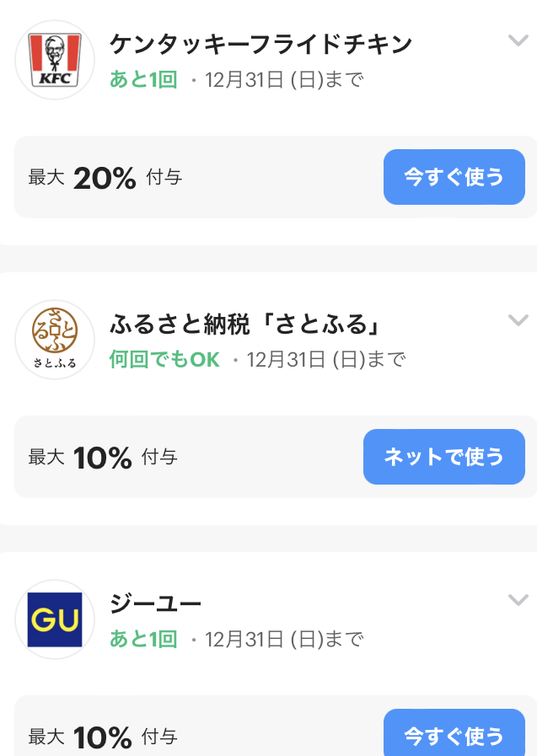Tap the ジーユー あと1回 label
The height and width of the screenshot is (756, 537).
pyautogui.click(x=143, y=639)
